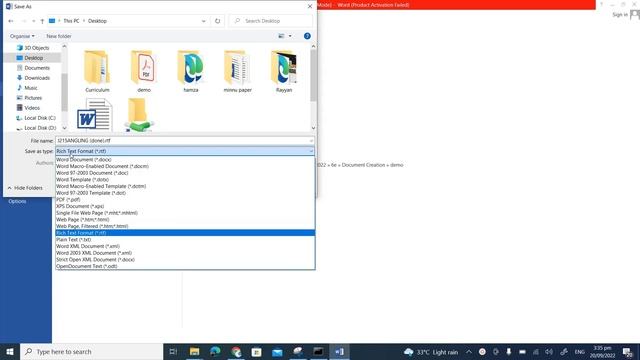Image resolution: width=640 pixels, height=360 pixels.
Task: Select XPS Document (*.xps) type
Action: pos(185,206)
